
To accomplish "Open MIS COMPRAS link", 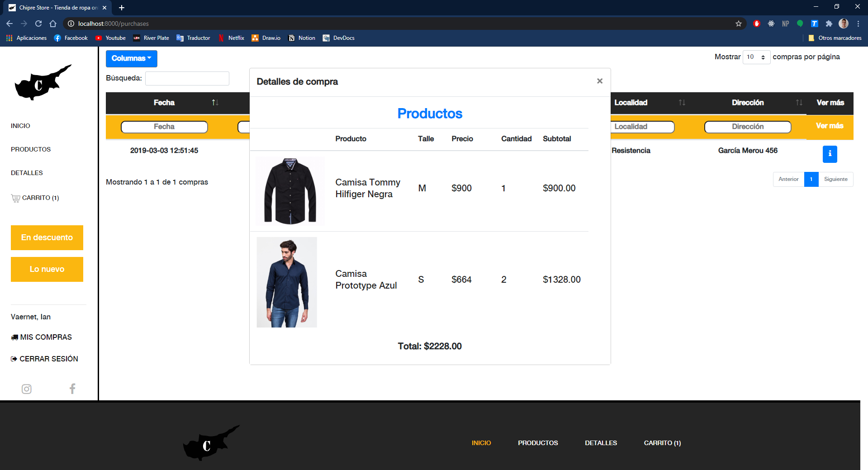I will (x=42, y=337).
